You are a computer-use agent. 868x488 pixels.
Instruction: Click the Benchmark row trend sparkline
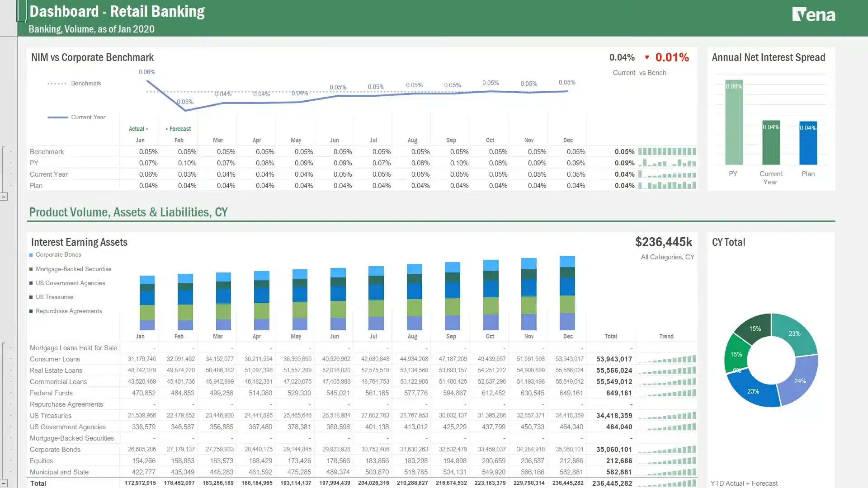point(667,152)
